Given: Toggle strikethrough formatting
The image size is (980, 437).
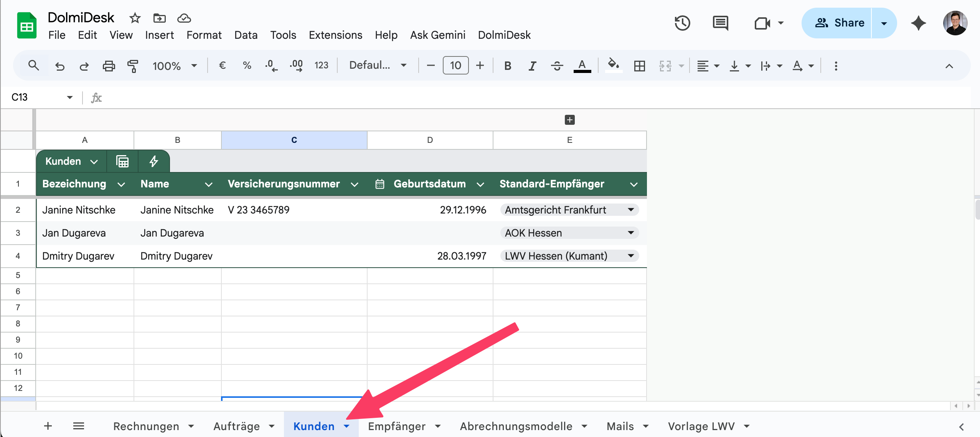Looking at the screenshot, I should click(x=557, y=66).
